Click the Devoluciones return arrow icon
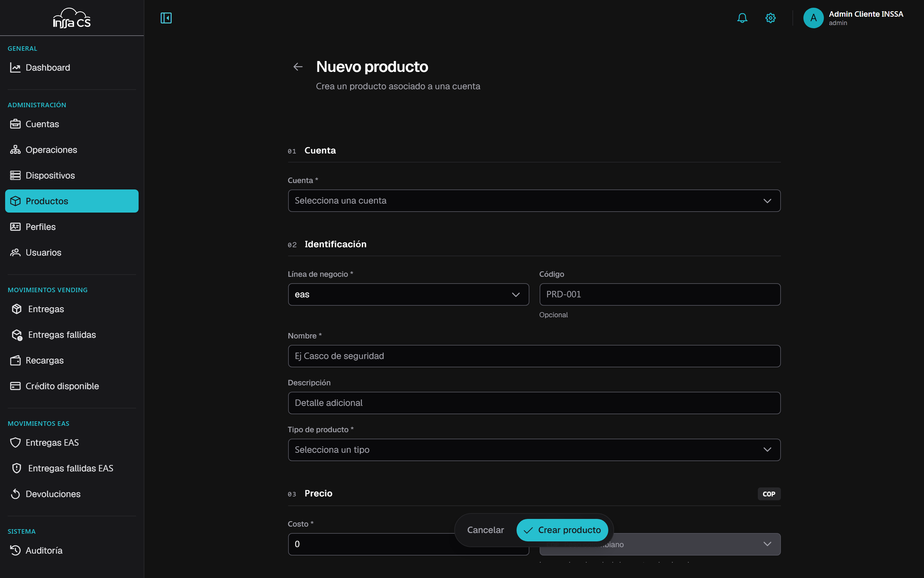The width and height of the screenshot is (924, 578). tap(15, 494)
